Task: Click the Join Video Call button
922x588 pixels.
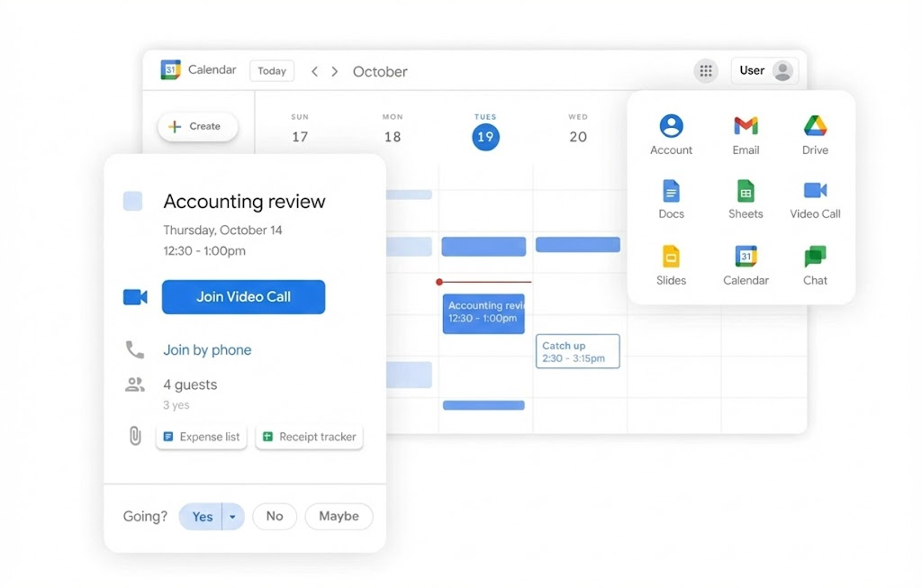Action: (243, 297)
